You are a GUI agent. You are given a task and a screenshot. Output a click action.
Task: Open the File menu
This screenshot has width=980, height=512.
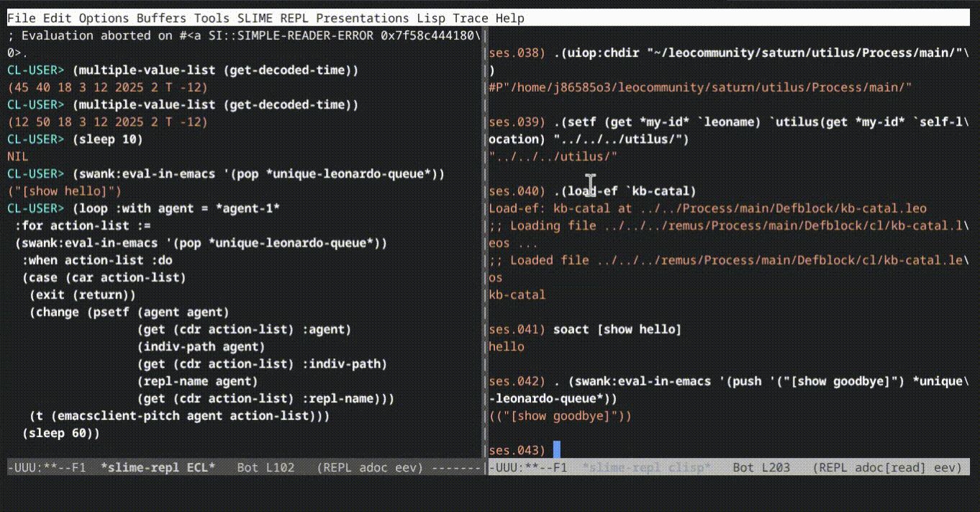coord(21,18)
